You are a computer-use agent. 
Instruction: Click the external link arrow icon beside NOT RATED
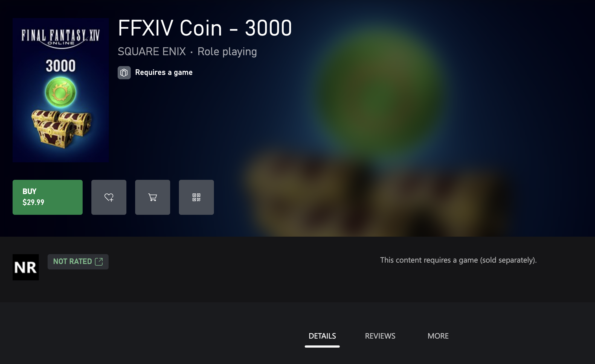click(x=99, y=262)
